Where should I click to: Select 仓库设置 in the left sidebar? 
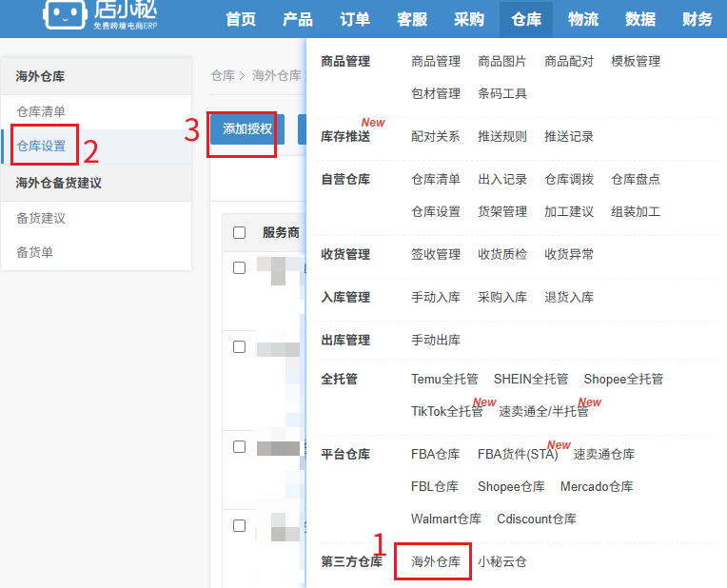(41, 146)
